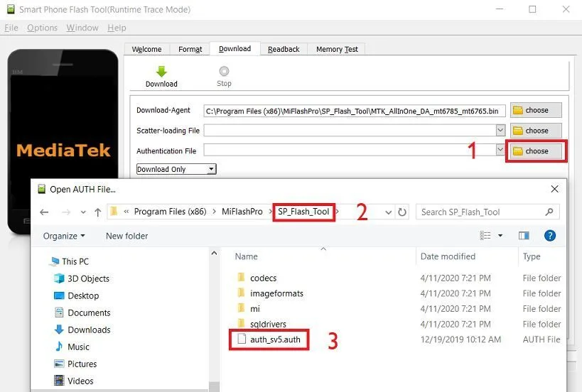
Task: Expand the SP_Flash_Tool breadcrumb arrow
Action: pos(338,212)
